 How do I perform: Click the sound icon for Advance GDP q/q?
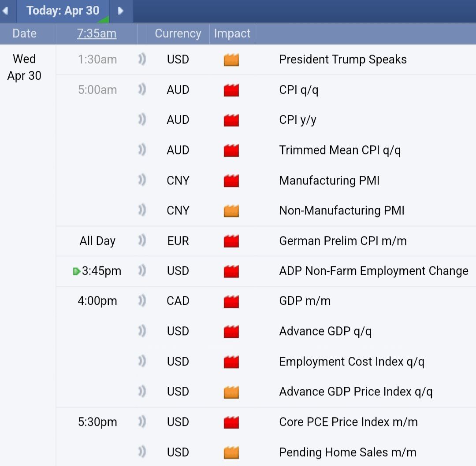(x=142, y=331)
